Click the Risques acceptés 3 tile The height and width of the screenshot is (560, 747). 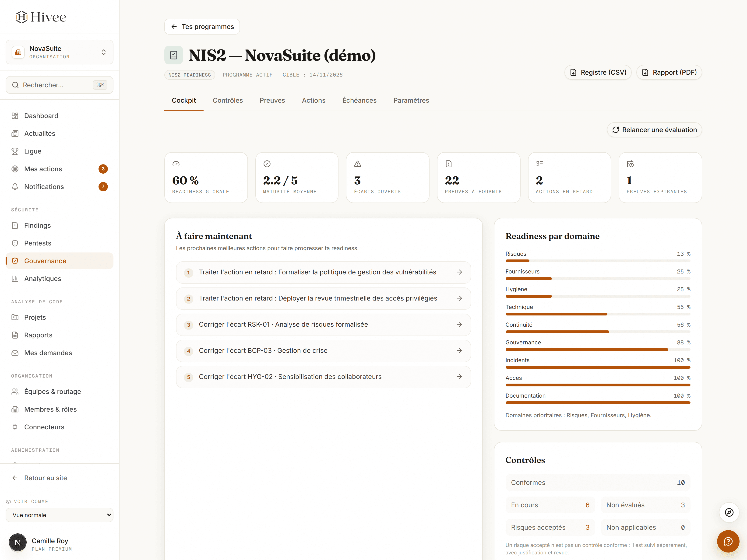click(x=550, y=528)
